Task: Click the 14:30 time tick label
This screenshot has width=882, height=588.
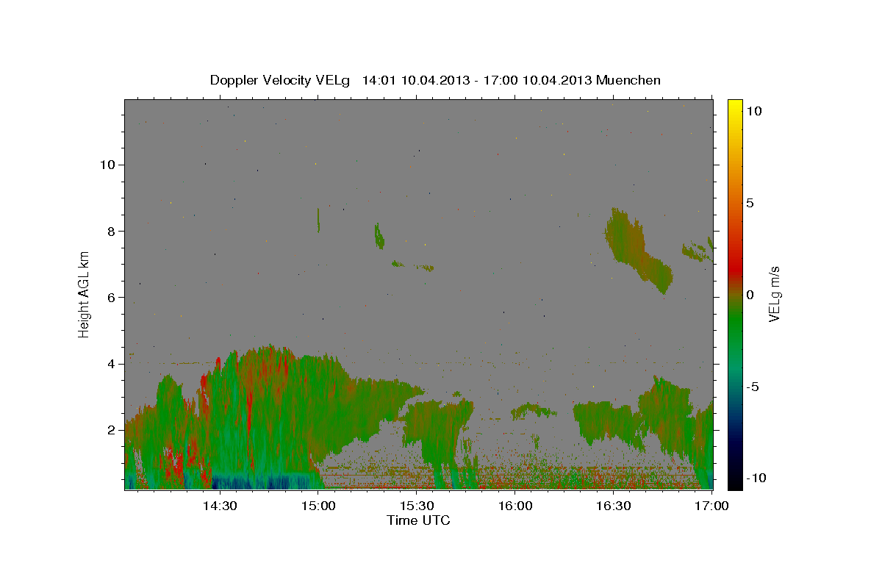Action: [x=219, y=506]
